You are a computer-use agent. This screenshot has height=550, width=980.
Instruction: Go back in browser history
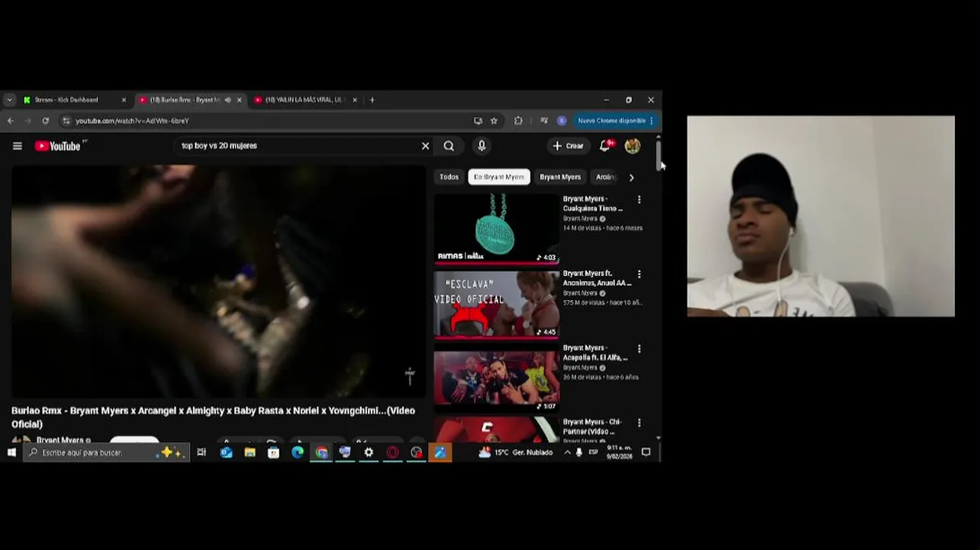coord(11,121)
